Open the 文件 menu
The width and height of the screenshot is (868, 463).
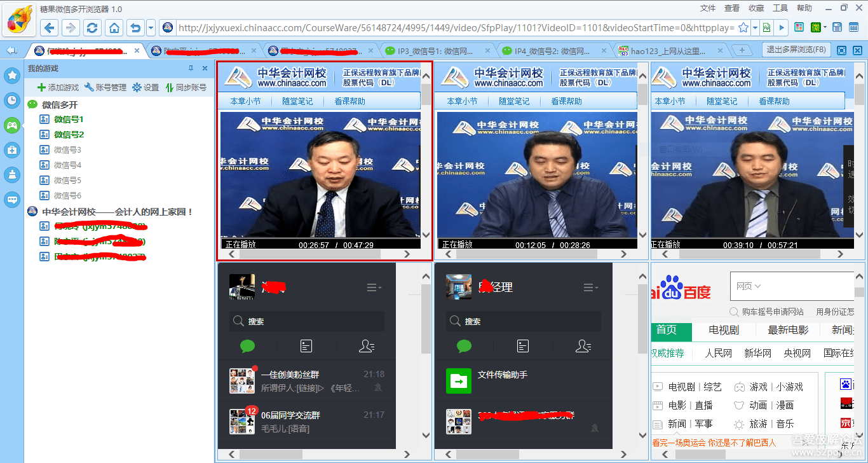tap(708, 8)
